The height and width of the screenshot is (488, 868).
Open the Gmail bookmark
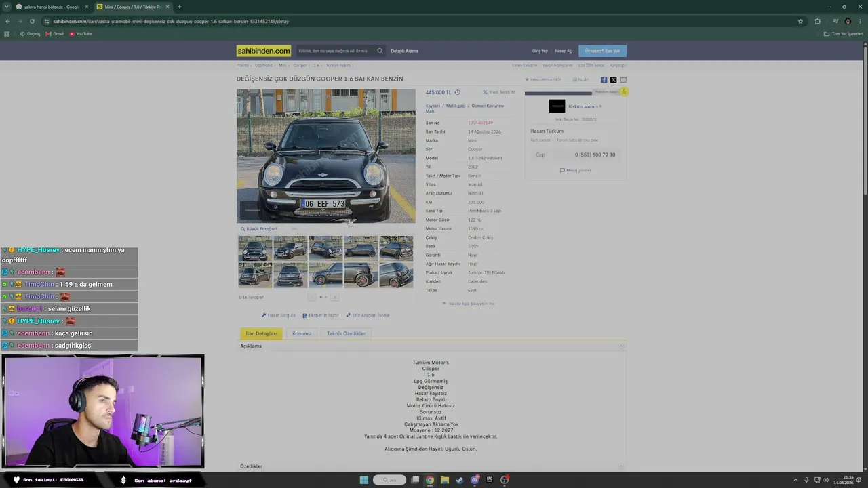pos(55,34)
